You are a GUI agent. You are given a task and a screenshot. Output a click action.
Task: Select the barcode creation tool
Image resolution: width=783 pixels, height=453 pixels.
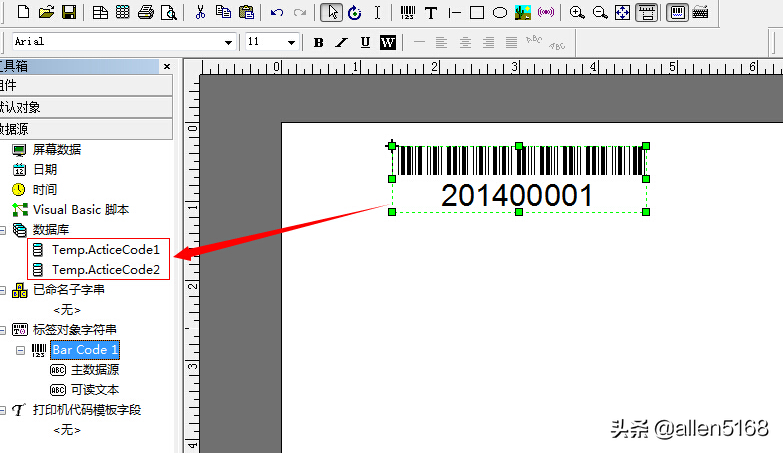tap(408, 12)
